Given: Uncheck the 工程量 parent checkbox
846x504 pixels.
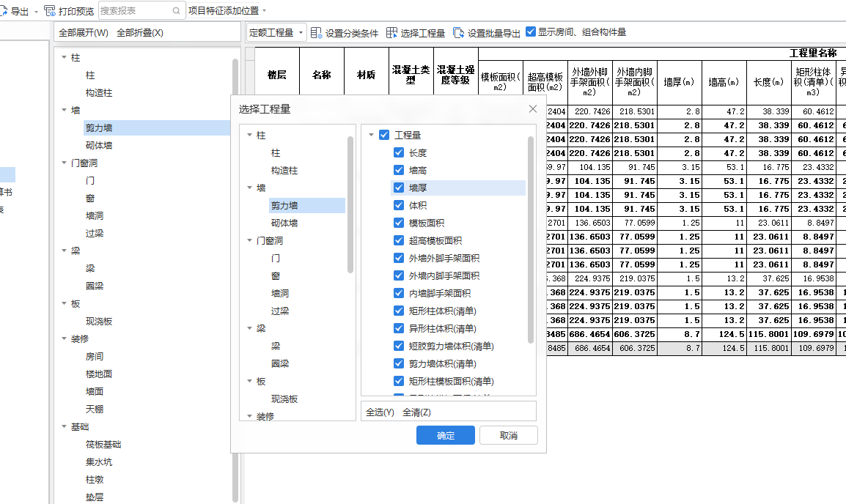Looking at the screenshot, I should [384, 135].
